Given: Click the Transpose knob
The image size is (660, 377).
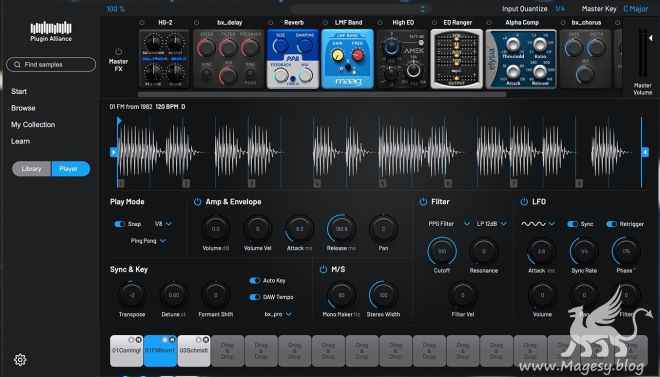Looking at the screenshot, I should pyautogui.click(x=132, y=295).
